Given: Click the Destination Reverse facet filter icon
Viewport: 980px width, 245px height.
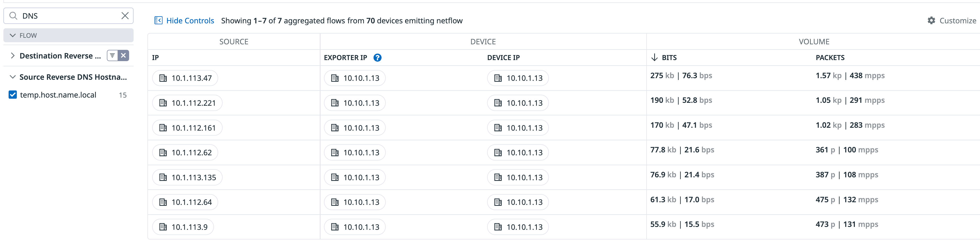Looking at the screenshot, I should [x=112, y=56].
